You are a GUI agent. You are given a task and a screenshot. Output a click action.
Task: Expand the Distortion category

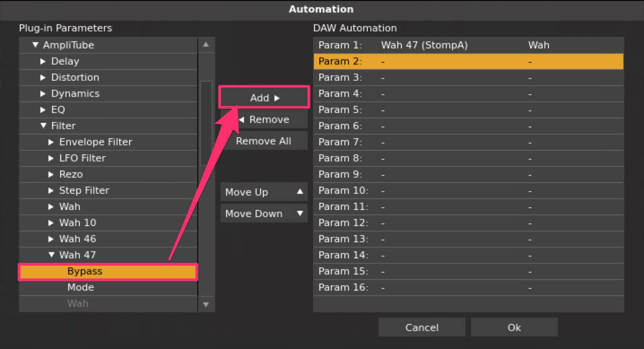(x=43, y=78)
